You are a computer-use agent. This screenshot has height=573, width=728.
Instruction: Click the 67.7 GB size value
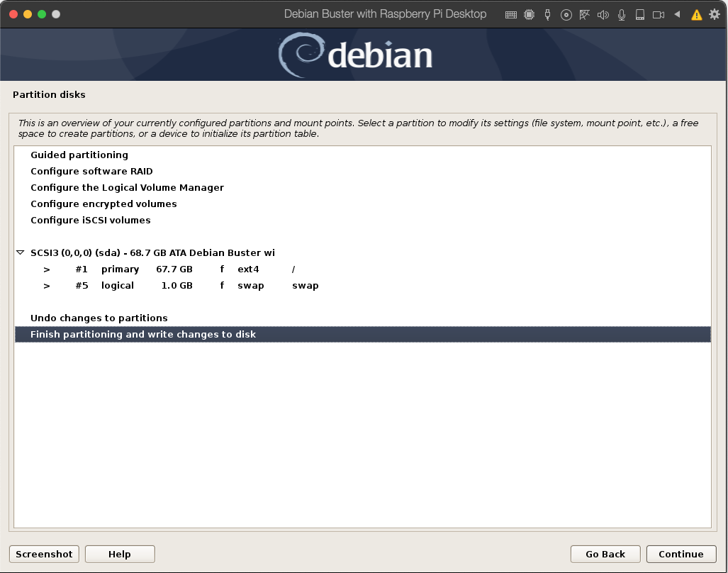174,269
